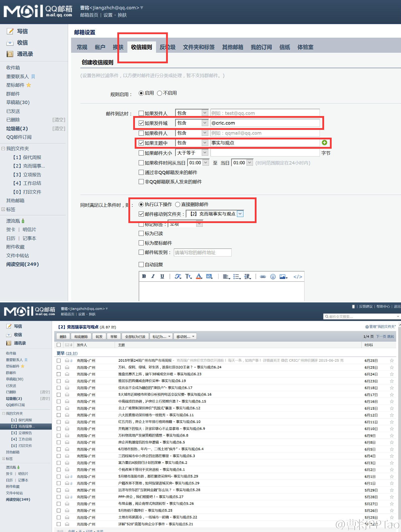Image resolution: width=401 pixels, height=532 pixels.
Task: Click the 删除 button in mail list toolbar
Action: (x=63, y=337)
